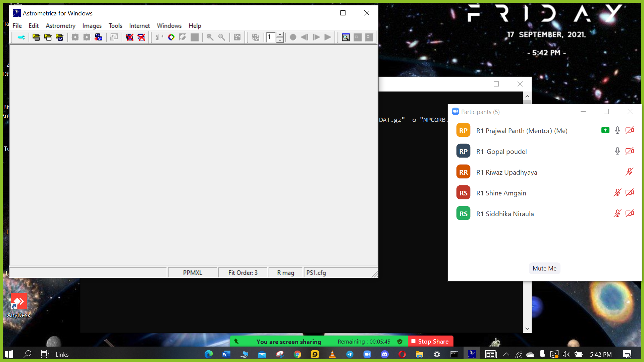
Task: Click the gray square Background and Range icon
Action: [x=195, y=37]
